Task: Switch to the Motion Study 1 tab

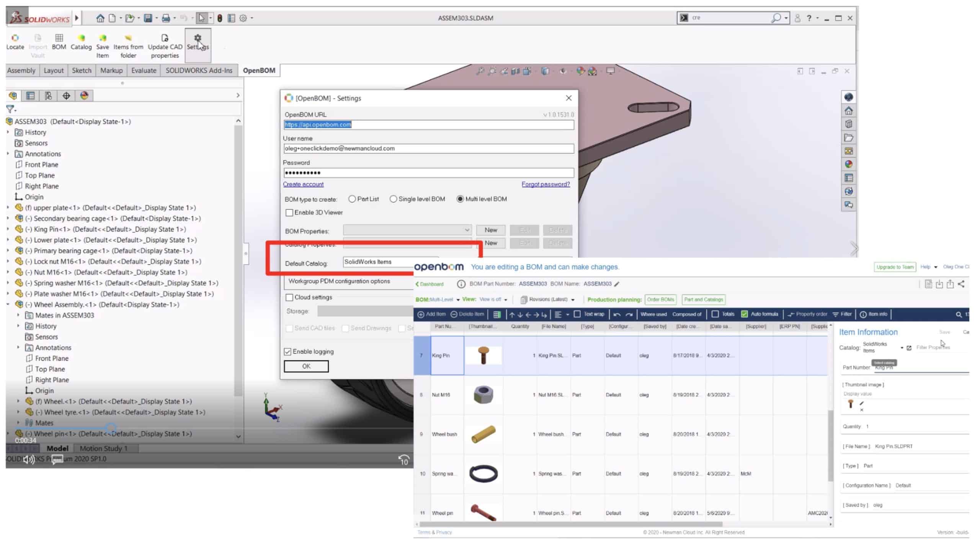Action: click(103, 448)
